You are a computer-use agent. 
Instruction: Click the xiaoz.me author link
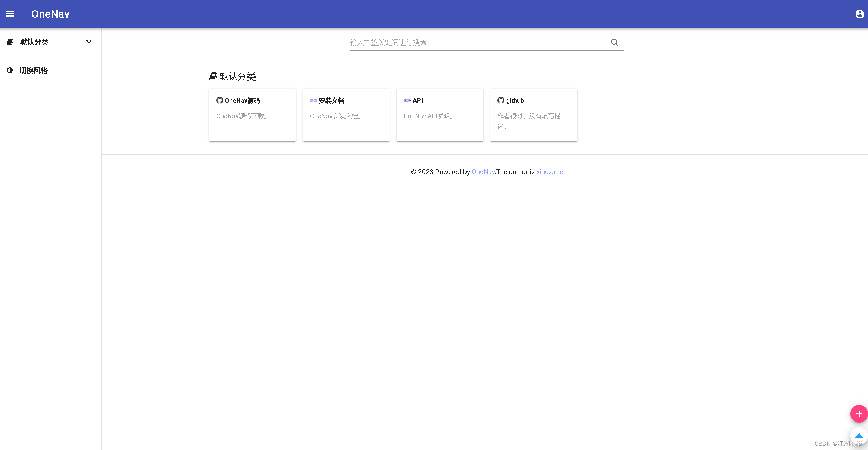click(549, 172)
